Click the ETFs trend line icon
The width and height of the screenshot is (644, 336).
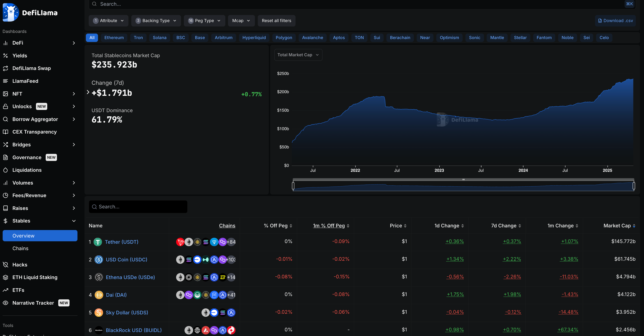click(6, 290)
